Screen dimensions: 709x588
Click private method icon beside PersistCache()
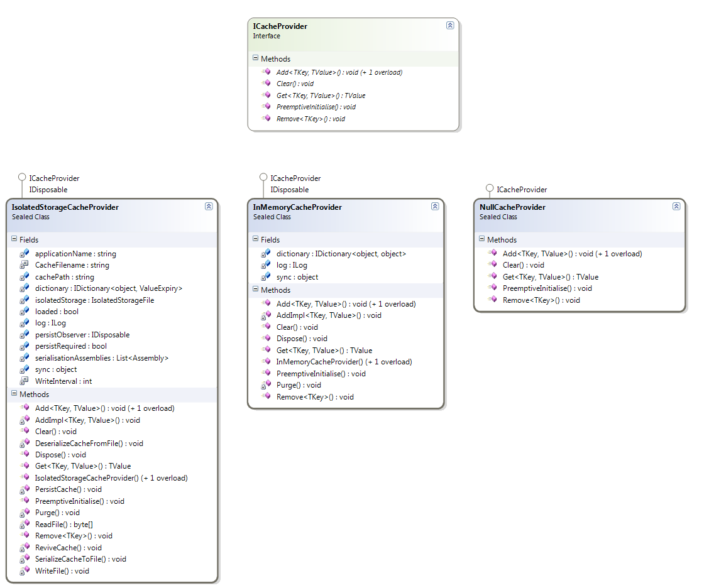tap(25, 489)
